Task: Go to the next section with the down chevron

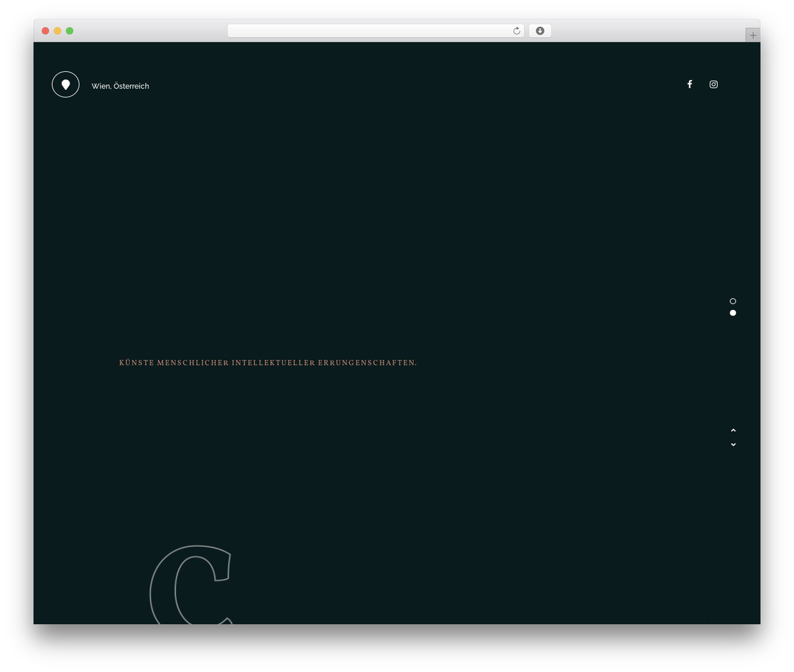Action: coord(733,444)
